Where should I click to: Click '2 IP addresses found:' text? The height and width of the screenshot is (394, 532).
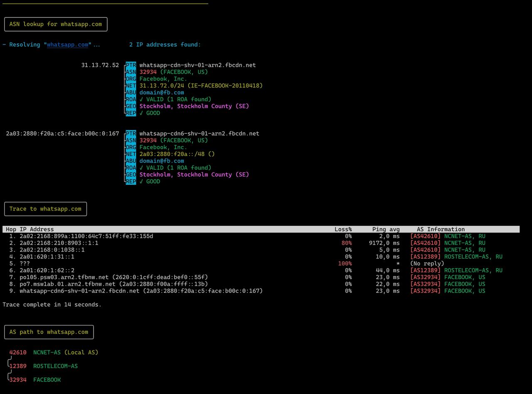[165, 44]
